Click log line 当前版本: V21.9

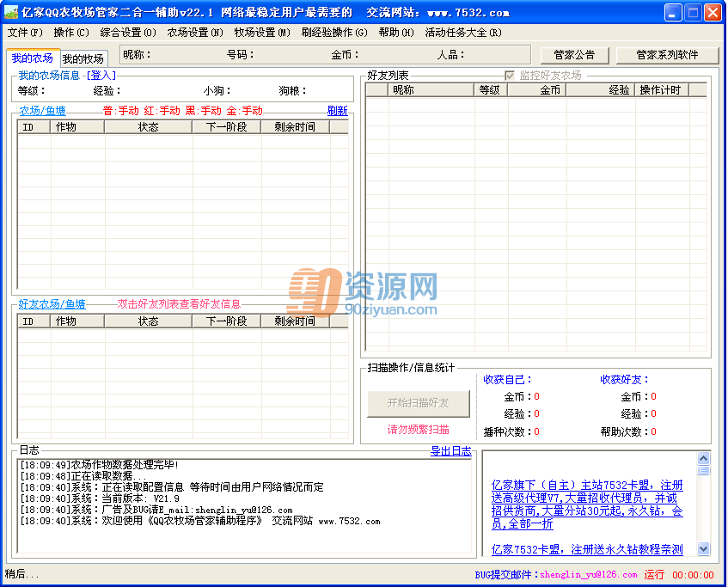point(100,498)
